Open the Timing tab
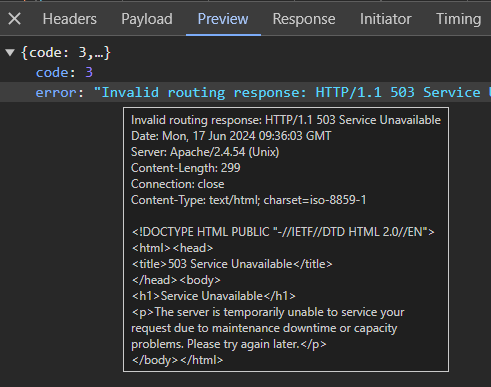This screenshot has width=491, height=387. coord(459,19)
